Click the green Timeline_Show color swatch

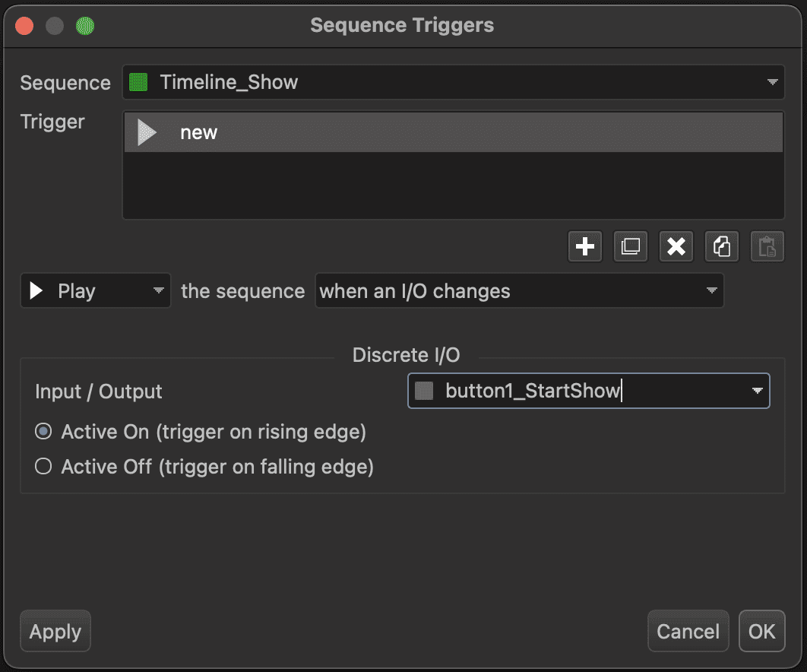click(x=138, y=82)
